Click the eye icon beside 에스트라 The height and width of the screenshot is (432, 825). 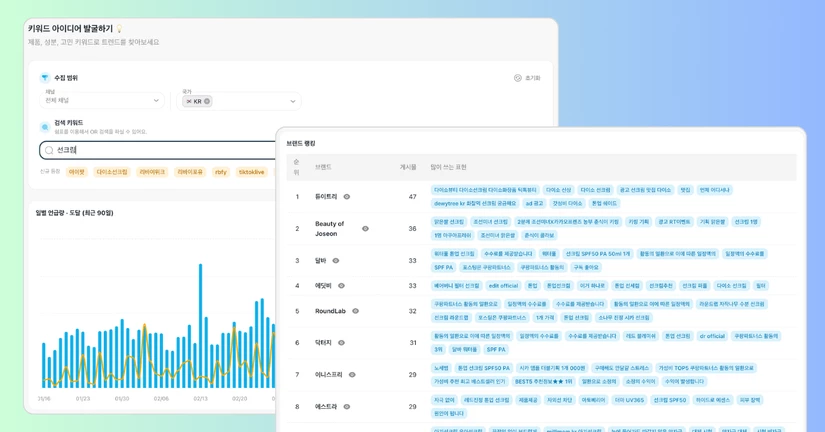point(347,407)
